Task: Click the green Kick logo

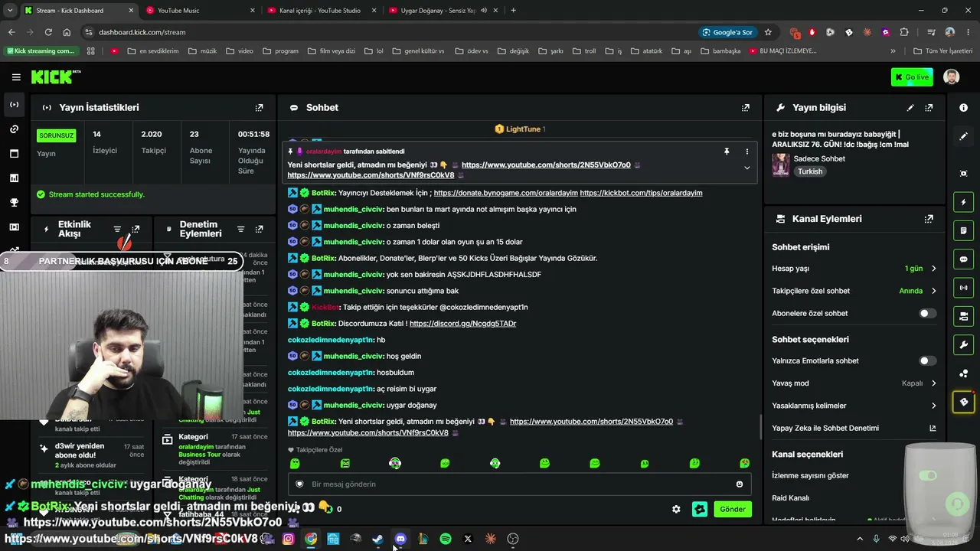Action: 55,77
